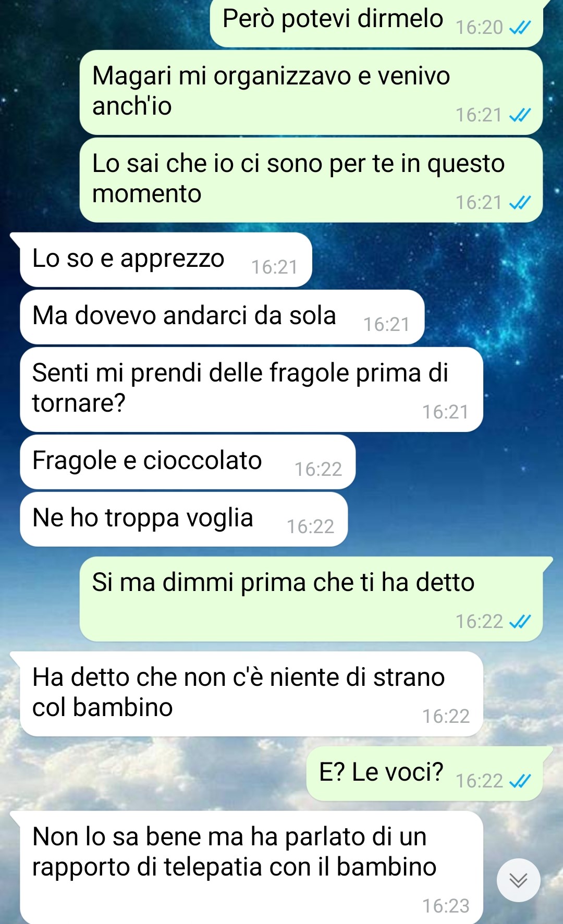
Task: Tap the 16:23 timestamp on last message
Action: point(446,906)
